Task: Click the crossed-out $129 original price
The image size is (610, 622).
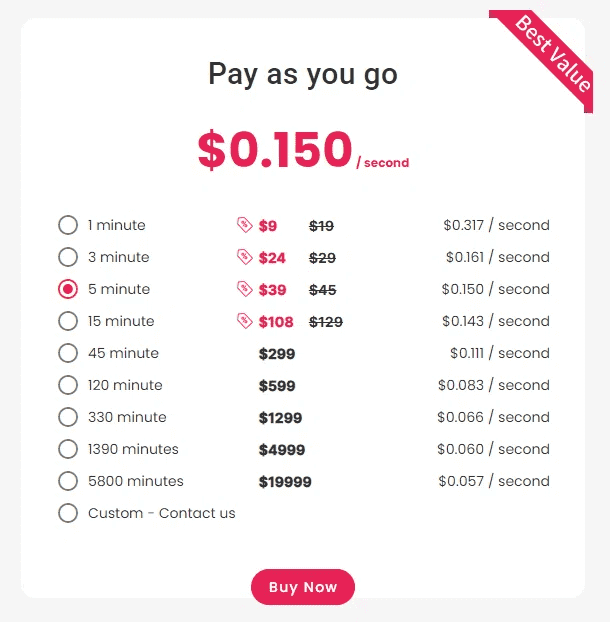Action: (x=326, y=322)
